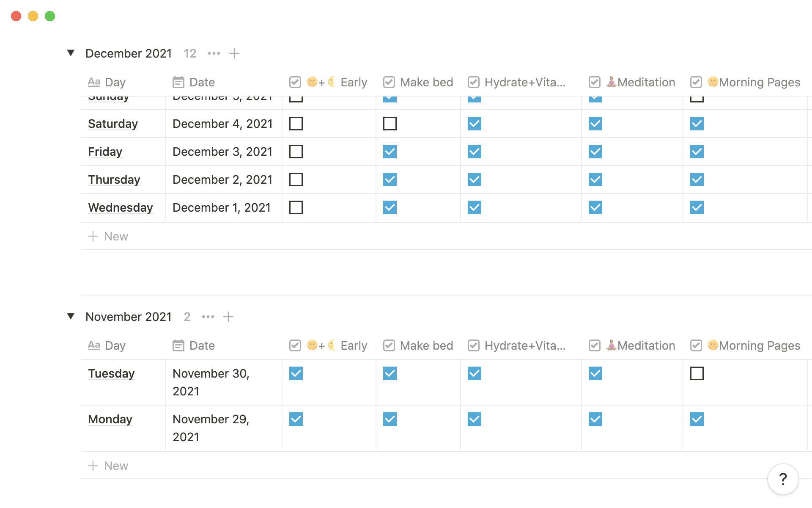Open Early column header menu in December table
This screenshot has height=508, width=812.
354,82
